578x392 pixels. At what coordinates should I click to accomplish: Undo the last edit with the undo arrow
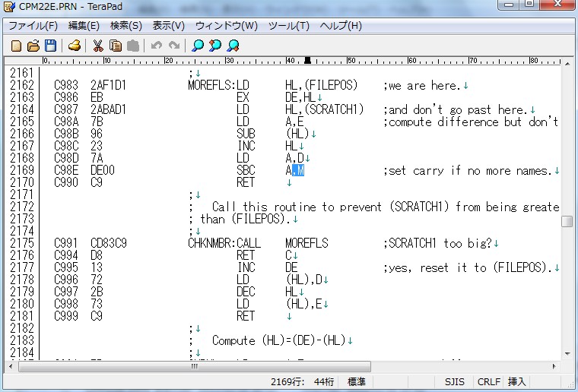tap(157, 46)
